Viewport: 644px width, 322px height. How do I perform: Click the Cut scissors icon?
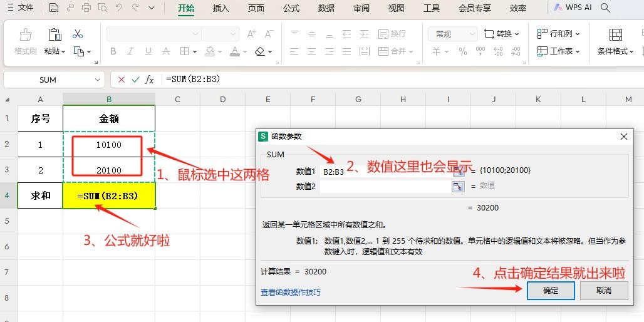pyautogui.click(x=78, y=34)
